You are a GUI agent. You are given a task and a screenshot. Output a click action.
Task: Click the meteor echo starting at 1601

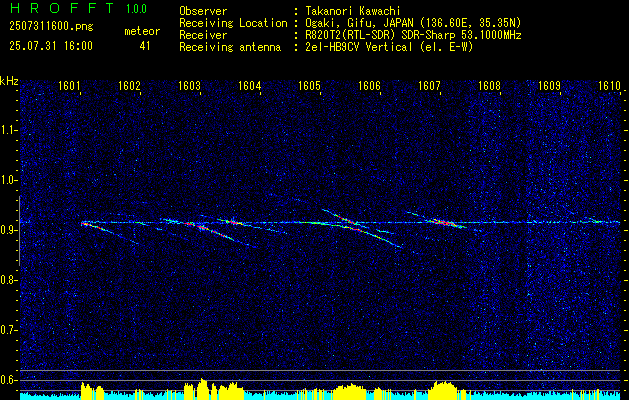coord(109,233)
